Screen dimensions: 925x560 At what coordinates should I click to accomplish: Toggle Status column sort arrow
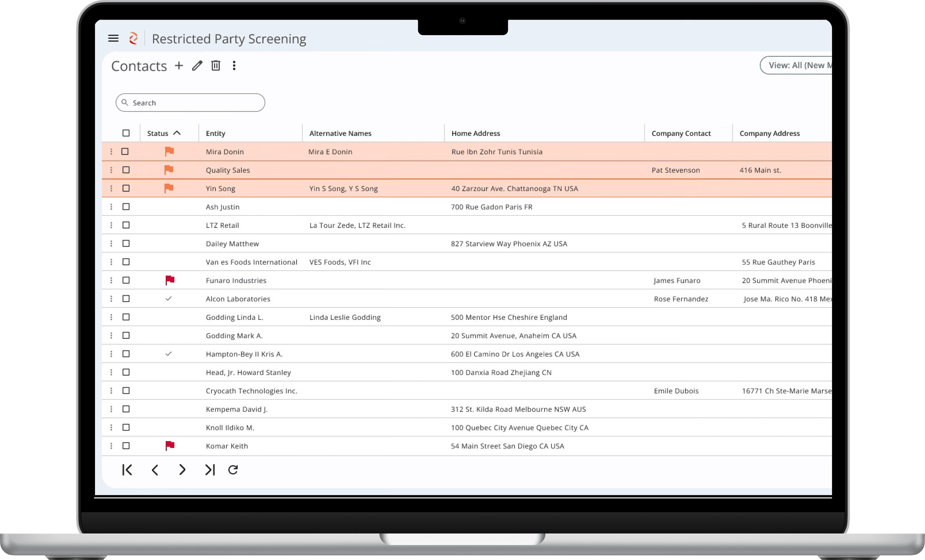click(x=177, y=133)
